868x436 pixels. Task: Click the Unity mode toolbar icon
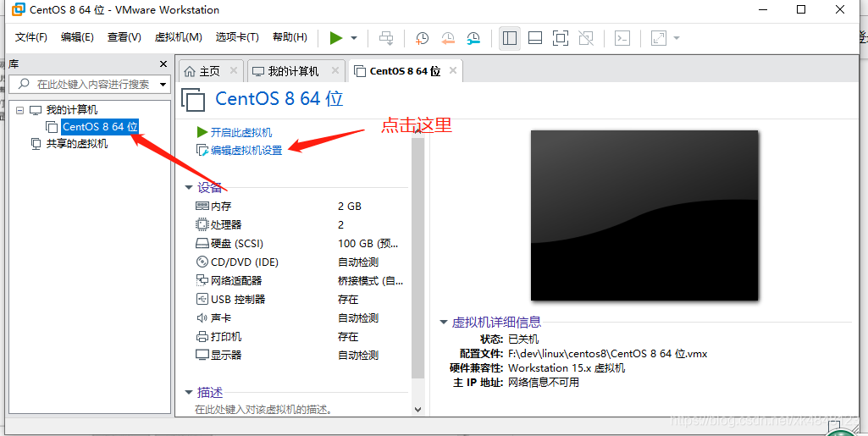(586, 37)
